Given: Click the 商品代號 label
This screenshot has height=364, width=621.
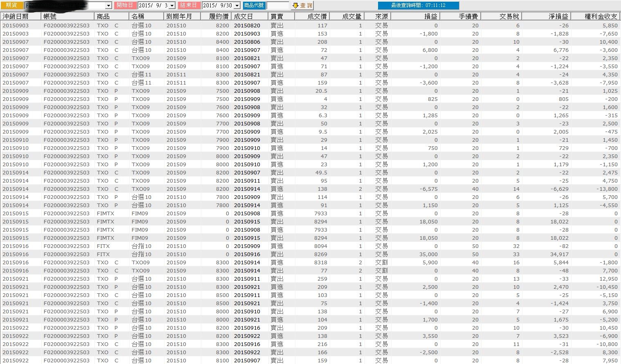Looking at the screenshot, I should coord(254,5).
